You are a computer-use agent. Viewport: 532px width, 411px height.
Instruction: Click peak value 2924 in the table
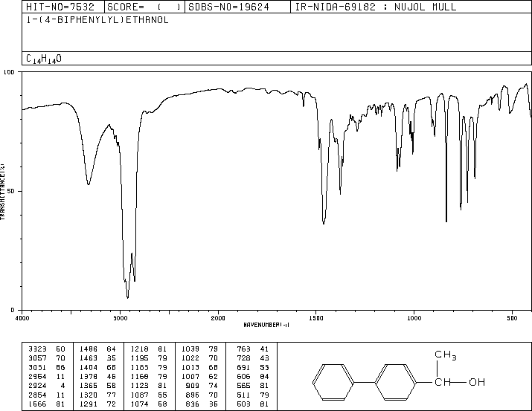tap(37, 386)
